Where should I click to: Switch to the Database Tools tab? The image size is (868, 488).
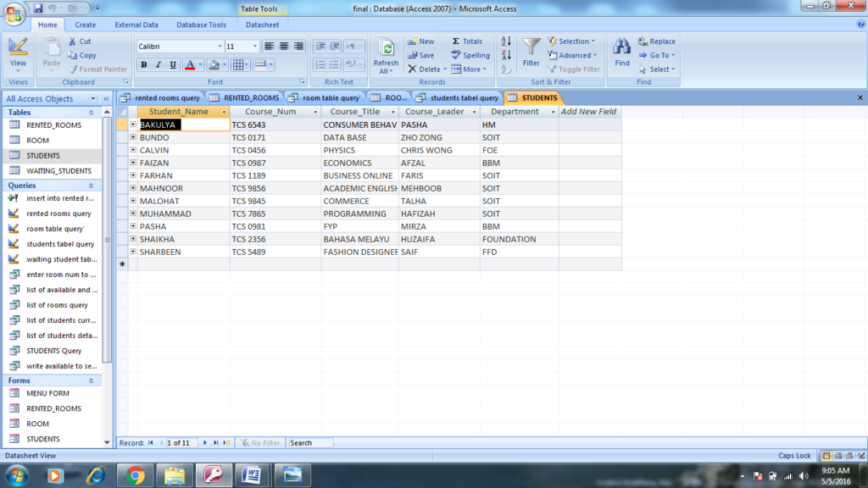pyautogui.click(x=201, y=25)
